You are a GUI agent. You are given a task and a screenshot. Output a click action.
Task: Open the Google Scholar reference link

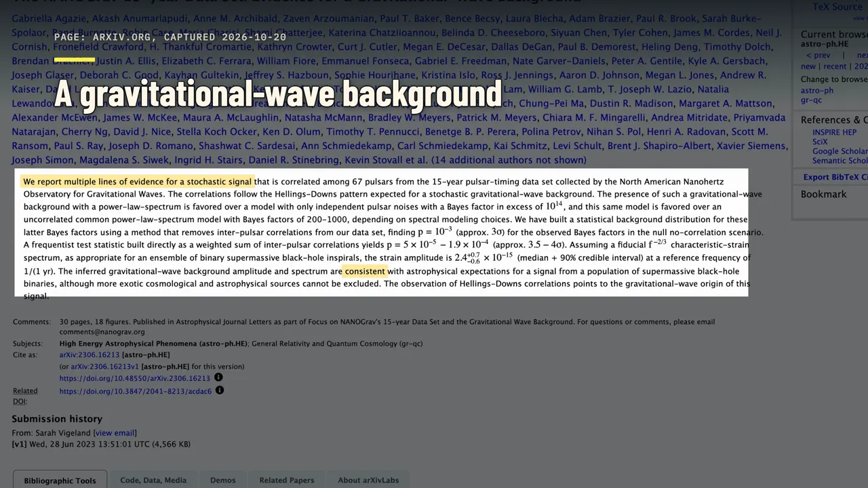tap(840, 151)
